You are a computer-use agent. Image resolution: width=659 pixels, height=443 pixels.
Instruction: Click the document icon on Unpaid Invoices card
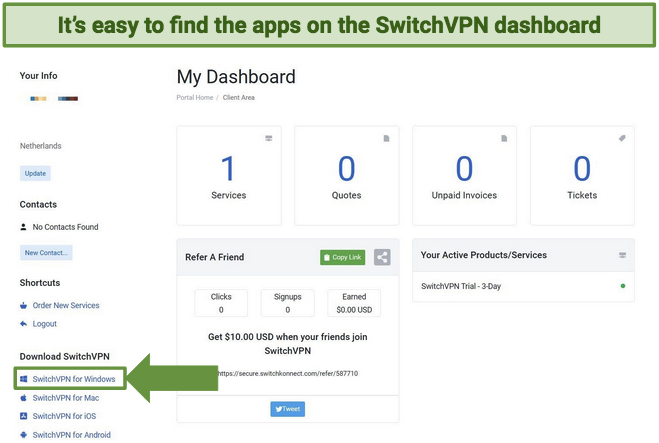(x=504, y=138)
